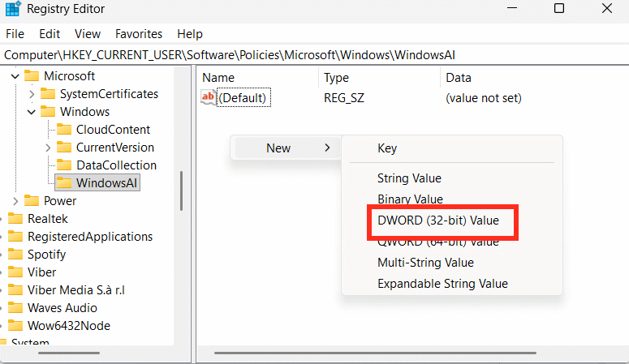Select the Realtek tree label
The height and width of the screenshot is (364, 629).
48,218
